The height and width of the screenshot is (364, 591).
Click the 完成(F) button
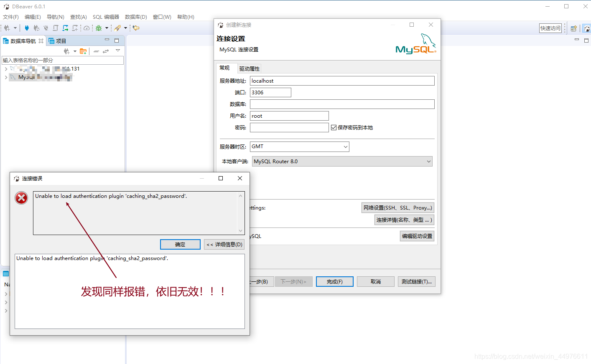[335, 282]
